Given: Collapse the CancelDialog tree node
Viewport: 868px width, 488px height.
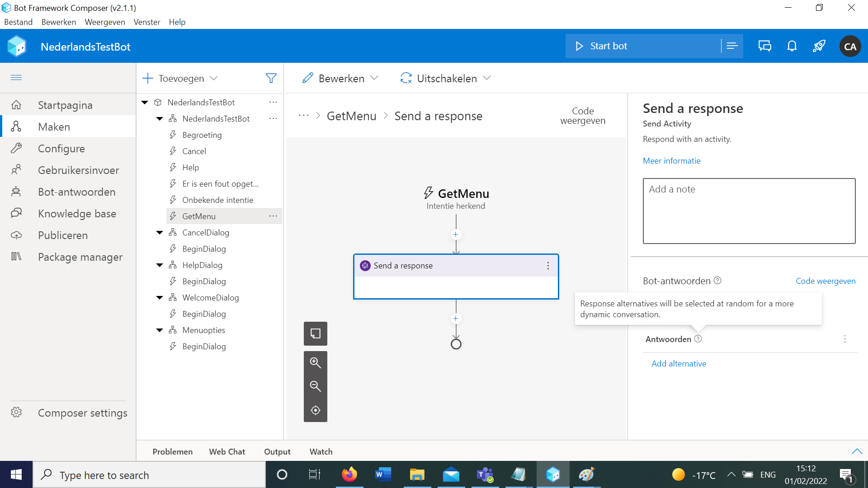Looking at the screenshot, I should point(160,233).
